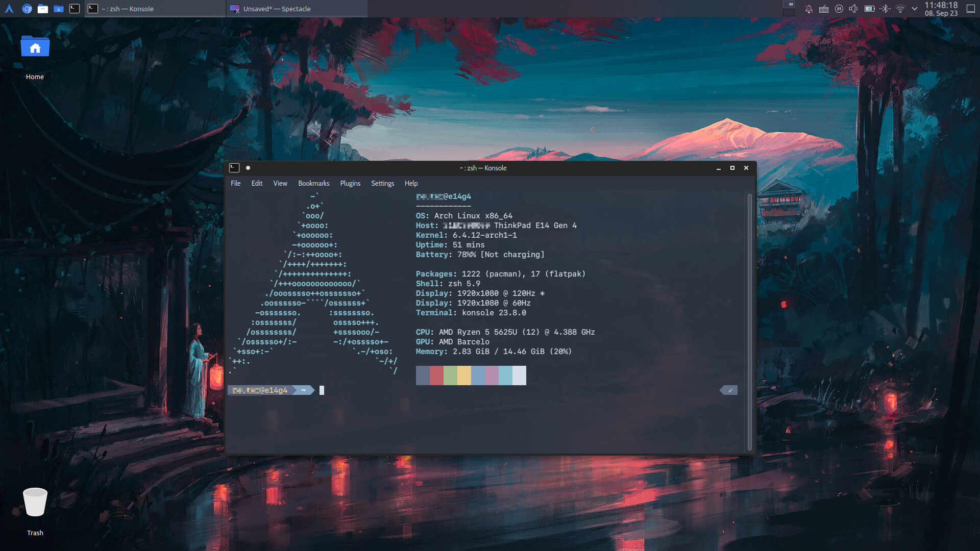This screenshot has width=980, height=551.
Task: Open the virtual keyboard tray icon
Action: tap(824, 9)
